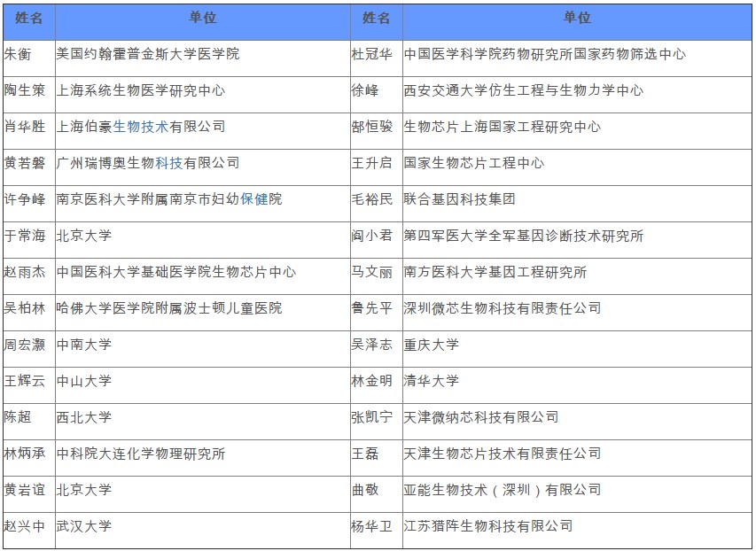Click the 深圳微芯生物科技有限责任公司 cell
Image resolution: width=756 pixels, height=551 pixels.
click(x=502, y=308)
